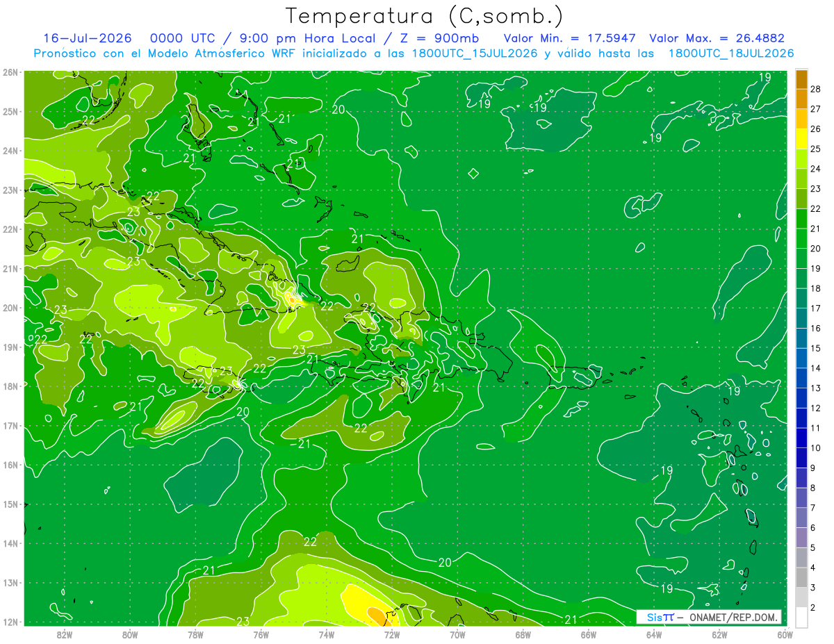
Task: Select the forecast date '16-Jul-2026'
Action: pyautogui.click(x=88, y=38)
